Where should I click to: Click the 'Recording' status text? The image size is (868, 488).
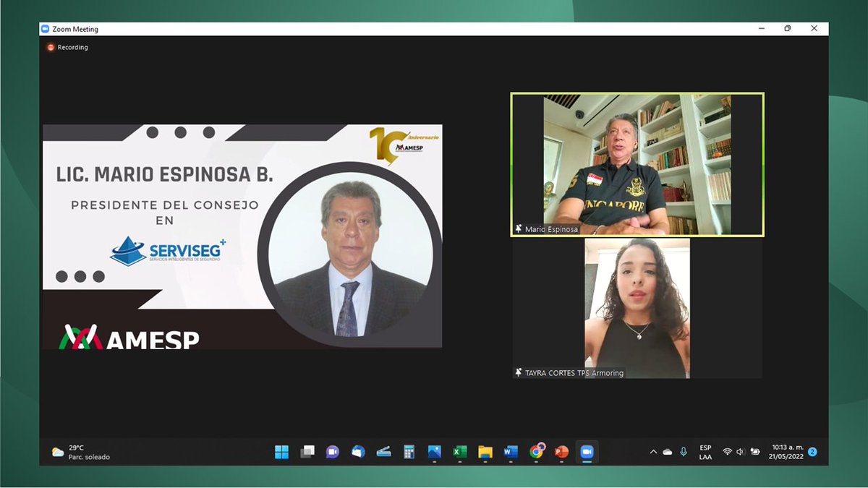pyautogui.click(x=73, y=47)
